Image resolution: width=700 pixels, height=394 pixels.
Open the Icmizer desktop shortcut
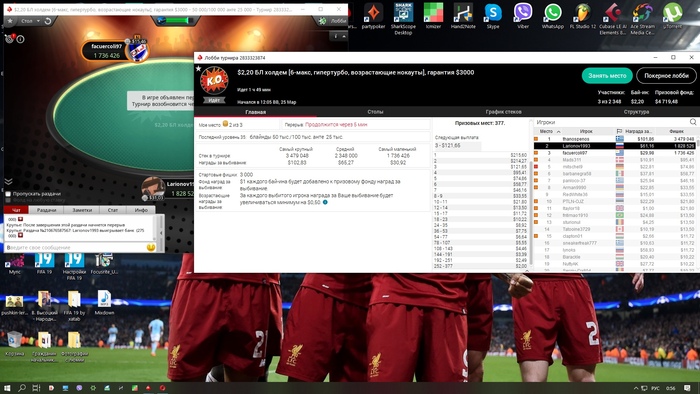point(433,16)
